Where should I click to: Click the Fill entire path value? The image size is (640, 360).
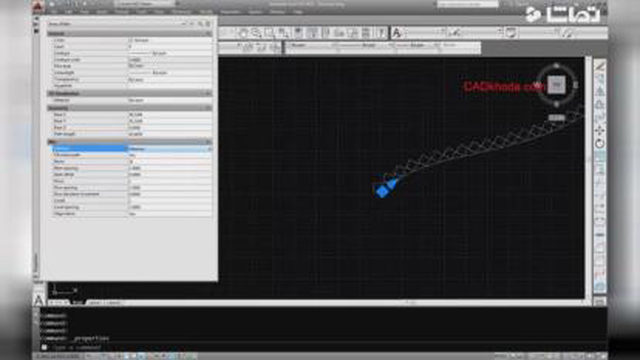point(170,155)
